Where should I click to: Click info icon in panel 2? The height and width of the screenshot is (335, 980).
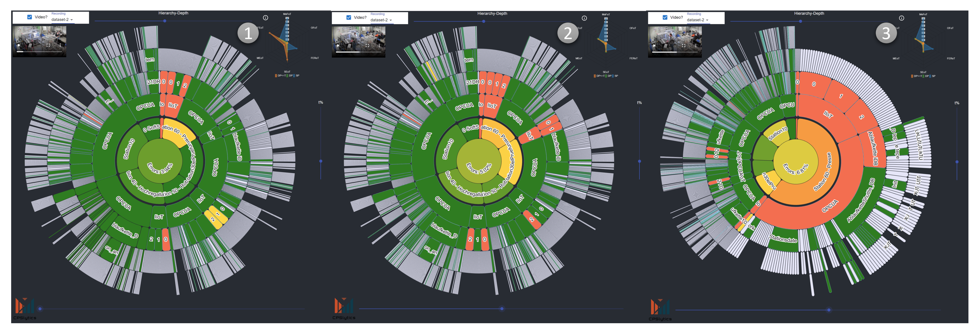[584, 18]
